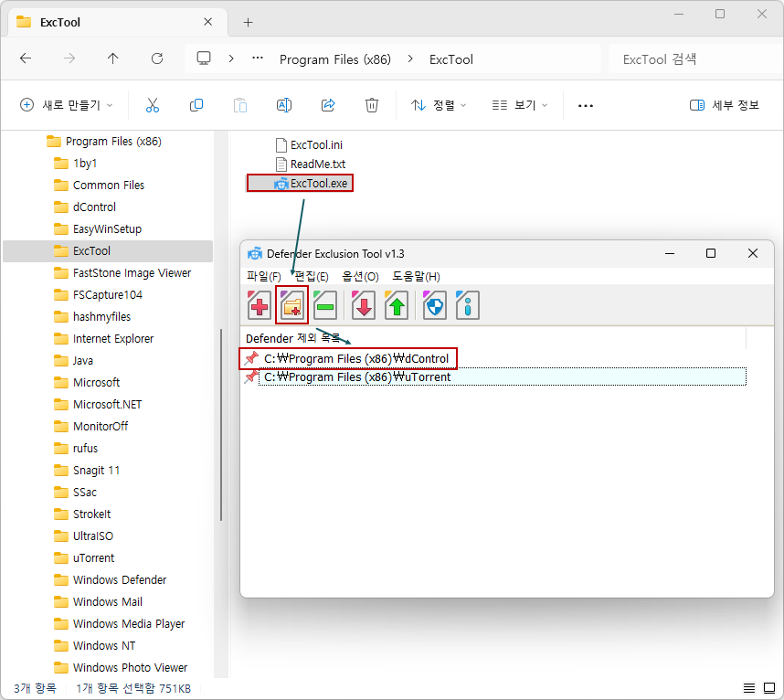Screen dimensions: 784x700
Task: Close the ExcTool Explorer tab
Action: [x=208, y=22]
